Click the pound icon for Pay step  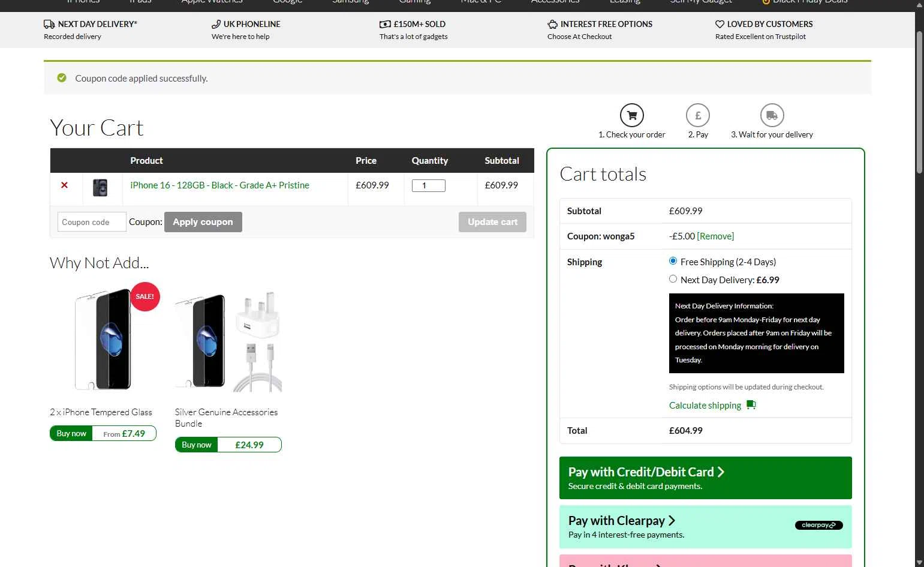tap(698, 115)
